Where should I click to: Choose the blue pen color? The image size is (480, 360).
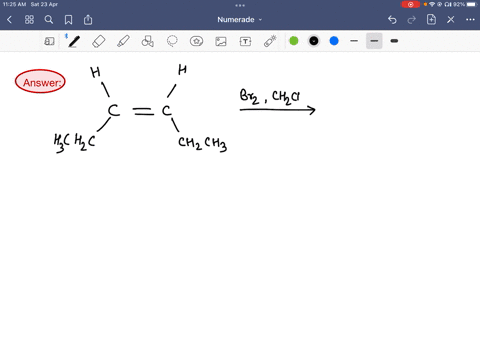(x=334, y=41)
